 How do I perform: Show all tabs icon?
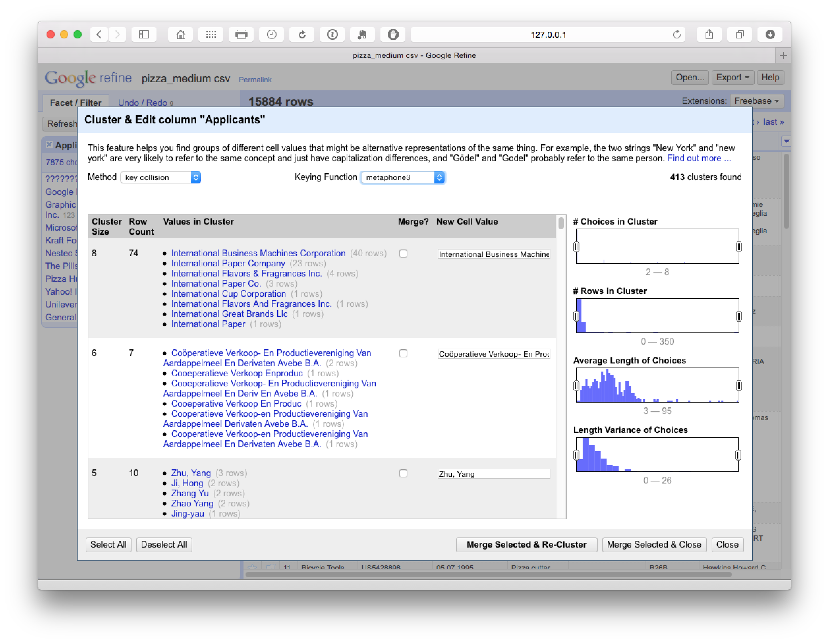click(x=739, y=34)
